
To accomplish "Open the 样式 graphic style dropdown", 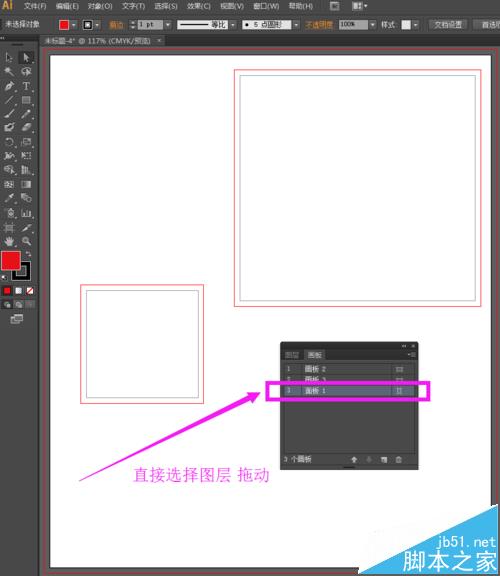I will point(416,25).
